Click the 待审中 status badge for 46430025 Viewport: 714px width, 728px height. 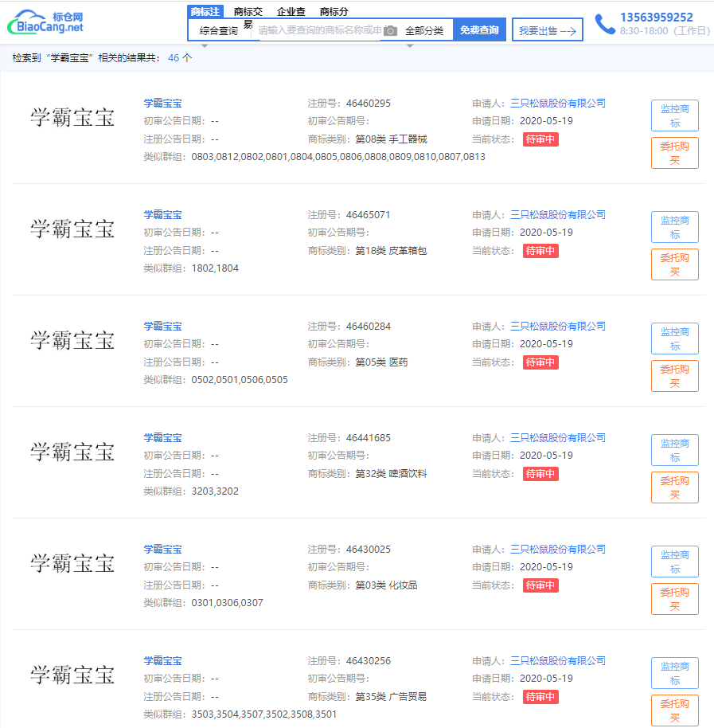540,585
